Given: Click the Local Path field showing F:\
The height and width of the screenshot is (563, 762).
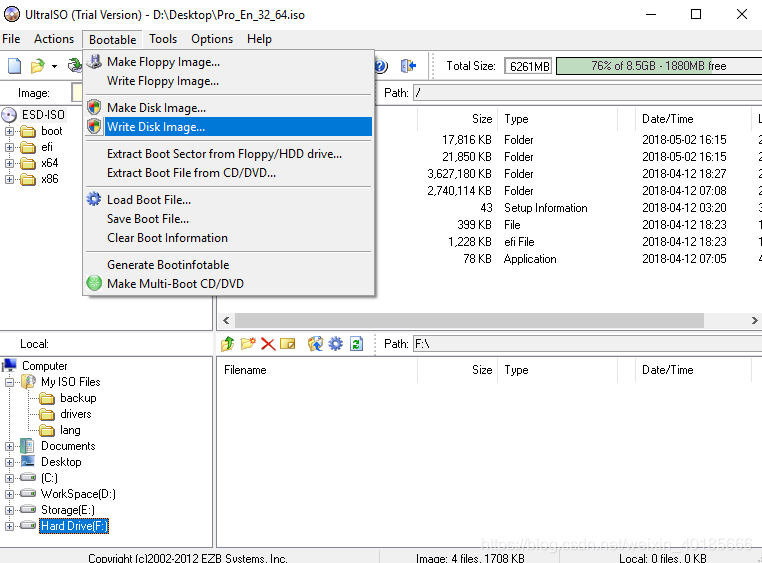Looking at the screenshot, I should tap(587, 344).
